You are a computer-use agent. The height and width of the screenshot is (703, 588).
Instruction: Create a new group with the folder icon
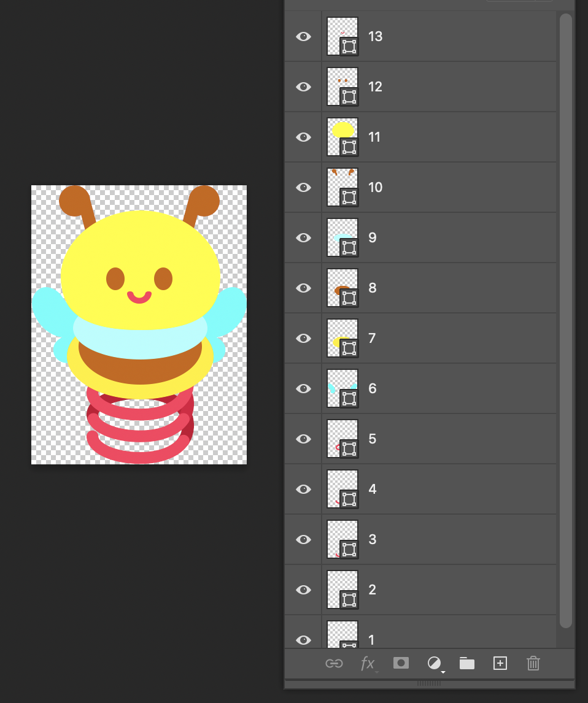coord(466,663)
